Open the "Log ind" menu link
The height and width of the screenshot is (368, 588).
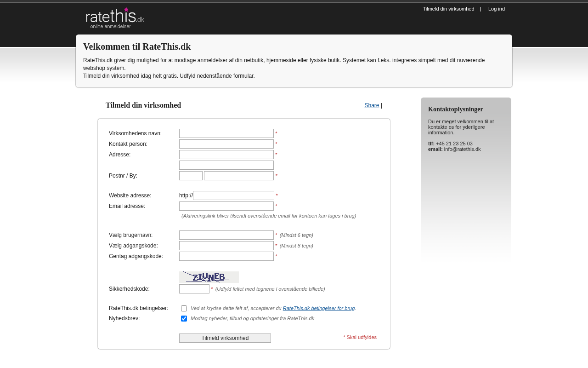496,9
